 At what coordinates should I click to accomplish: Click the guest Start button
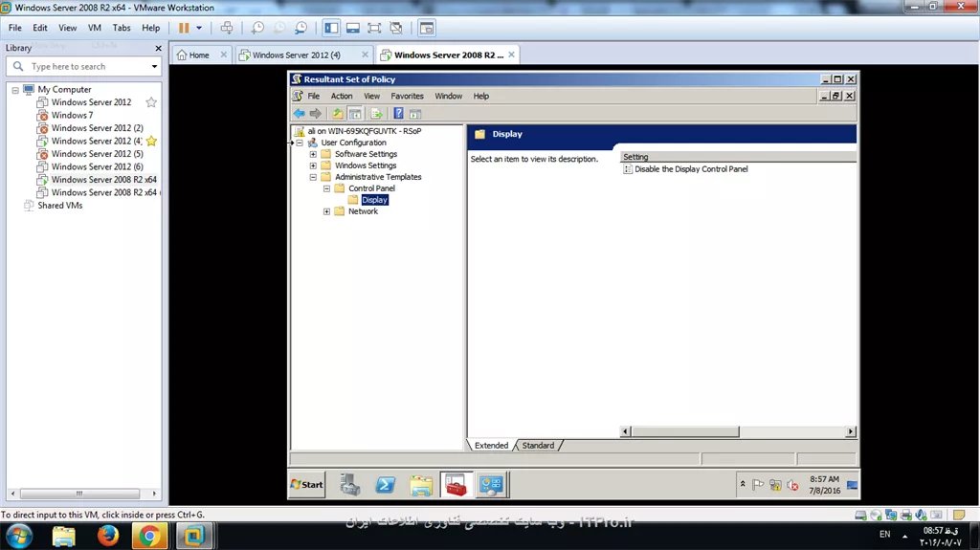[x=307, y=484]
